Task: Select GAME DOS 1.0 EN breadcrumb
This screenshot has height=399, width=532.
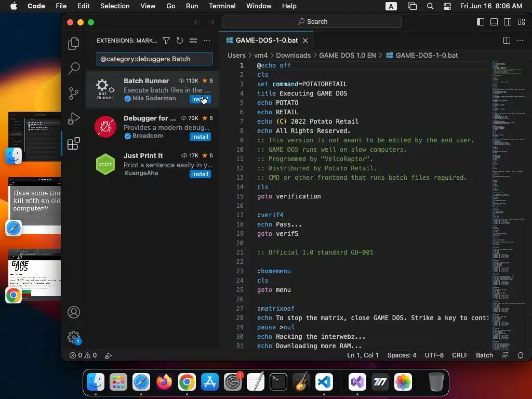Action: coord(348,55)
